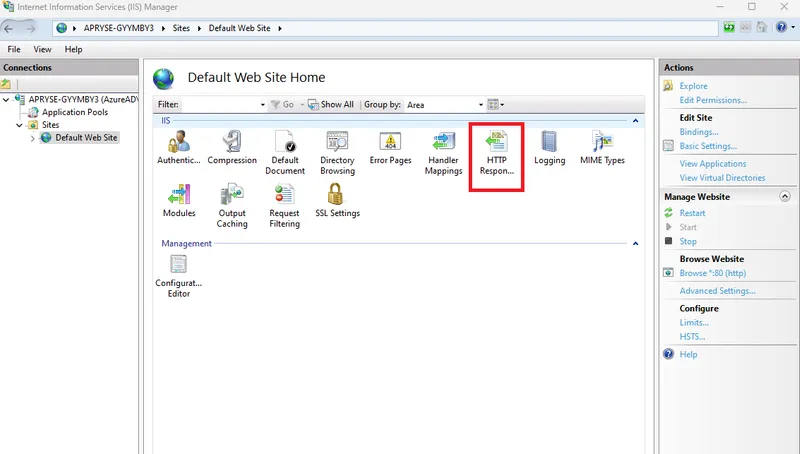
Task: Click the Stop loading toolbar icon
Action: click(x=745, y=28)
